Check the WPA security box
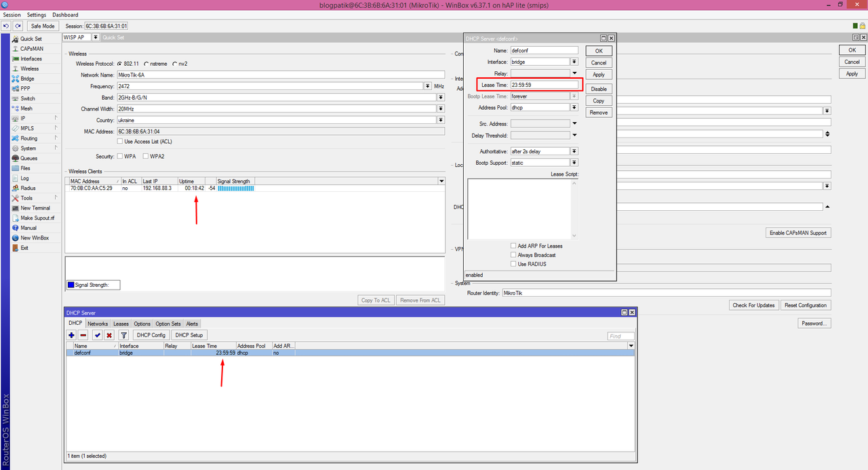The width and height of the screenshot is (868, 470). 120,157
